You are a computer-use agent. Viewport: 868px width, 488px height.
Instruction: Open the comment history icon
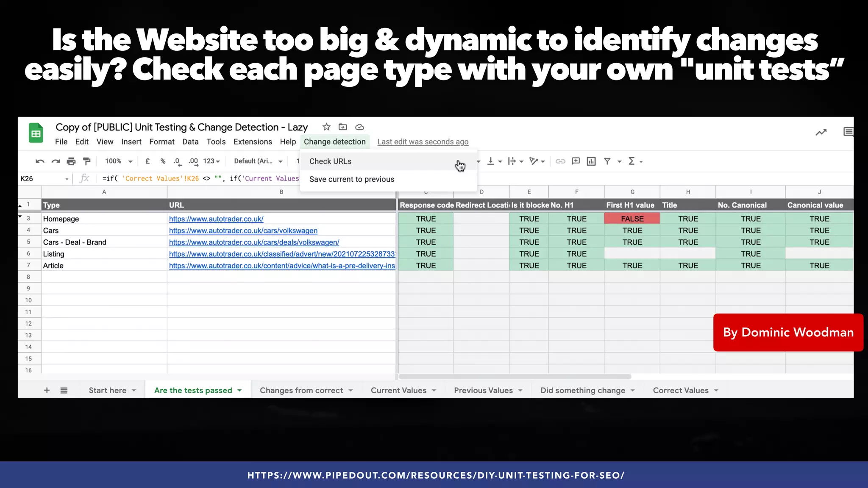[x=848, y=132]
